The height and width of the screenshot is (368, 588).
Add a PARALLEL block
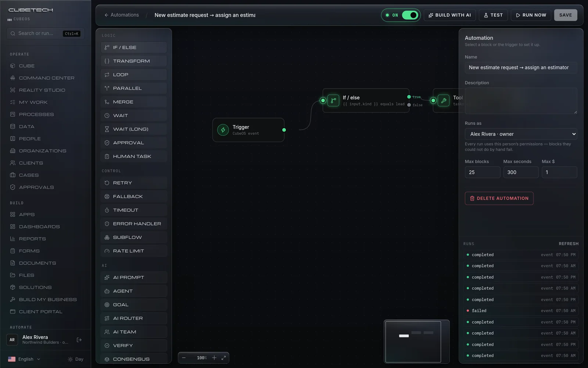pos(134,88)
